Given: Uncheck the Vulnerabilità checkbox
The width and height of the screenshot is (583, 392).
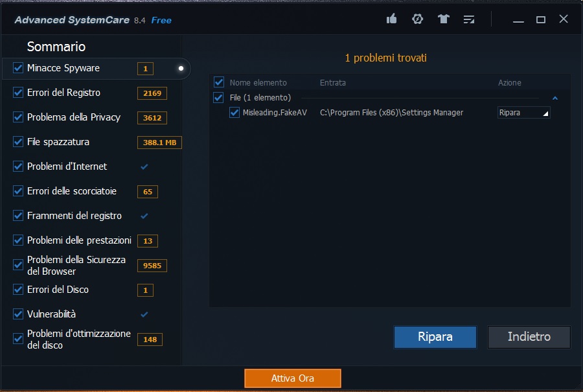Looking at the screenshot, I should coord(18,314).
